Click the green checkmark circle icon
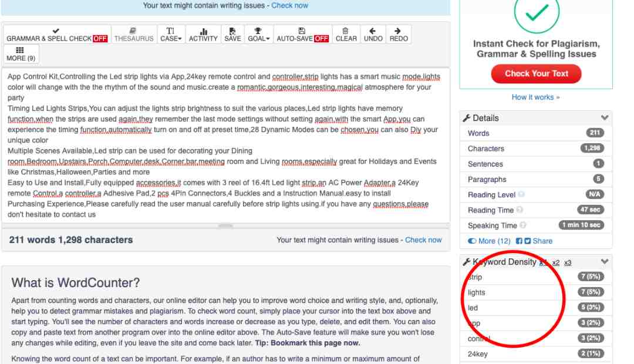The width and height of the screenshot is (634, 364). [x=537, y=12]
